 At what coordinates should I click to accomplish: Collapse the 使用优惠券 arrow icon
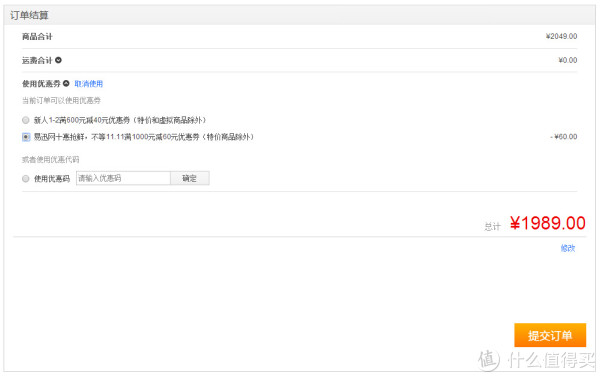coord(66,83)
